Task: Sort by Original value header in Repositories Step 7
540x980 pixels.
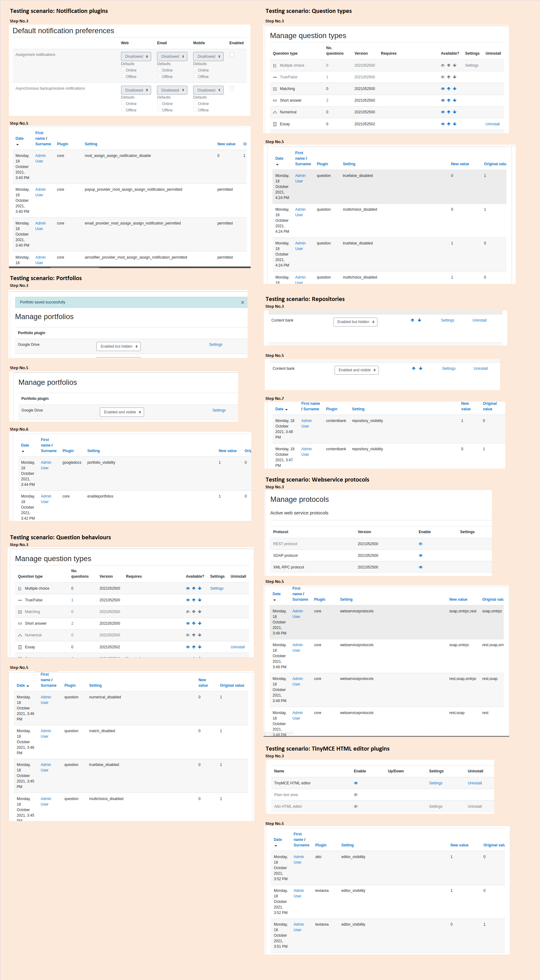Action: coord(489,407)
